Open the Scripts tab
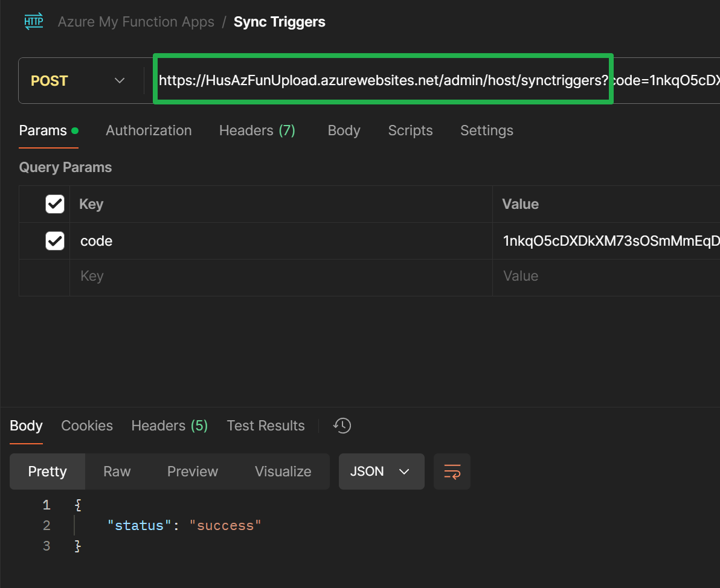This screenshot has height=588, width=720. [410, 131]
